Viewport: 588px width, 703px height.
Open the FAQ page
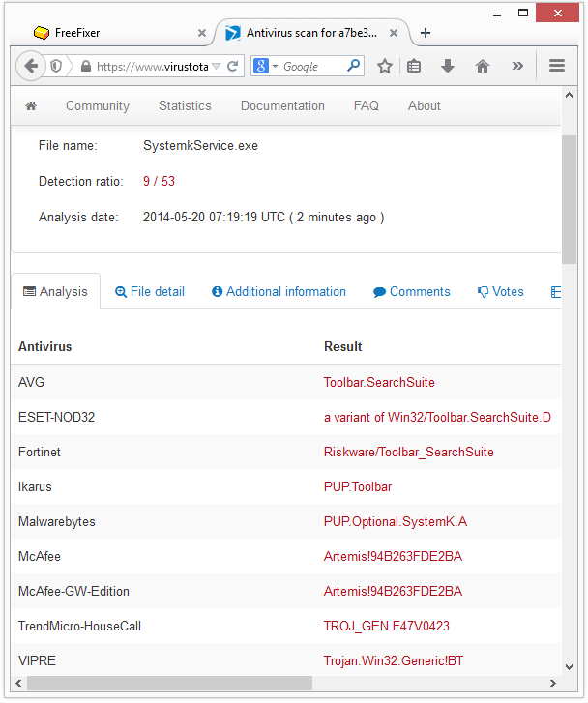pyautogui.click(x=366, y=105)
